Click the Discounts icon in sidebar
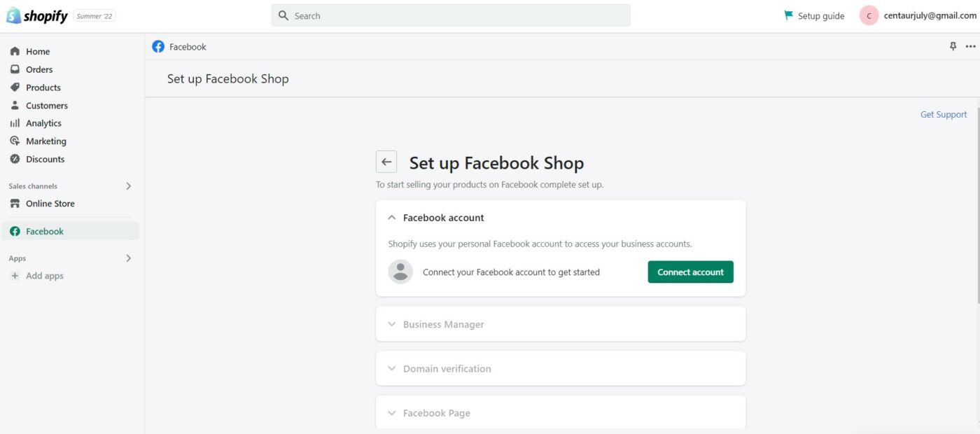Screen dimensions: 980x434 tap(15, 159)
